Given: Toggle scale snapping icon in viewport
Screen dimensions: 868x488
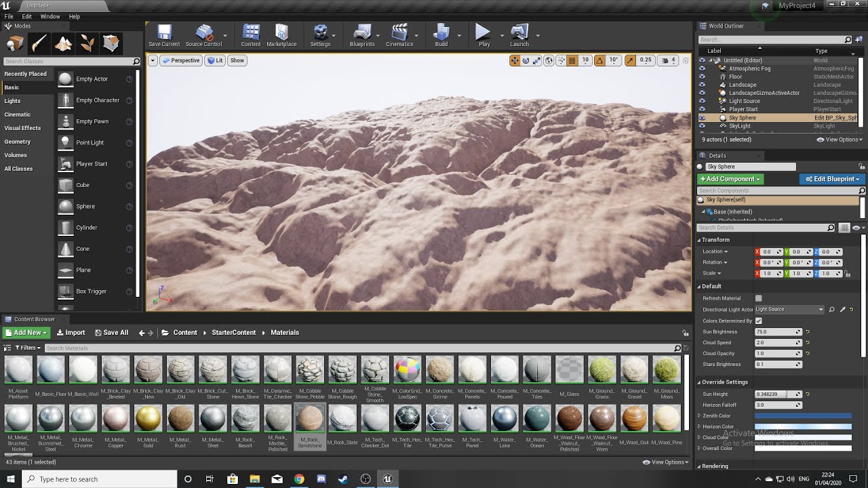Looking at the screenshot, I should (x=631, y=60).
